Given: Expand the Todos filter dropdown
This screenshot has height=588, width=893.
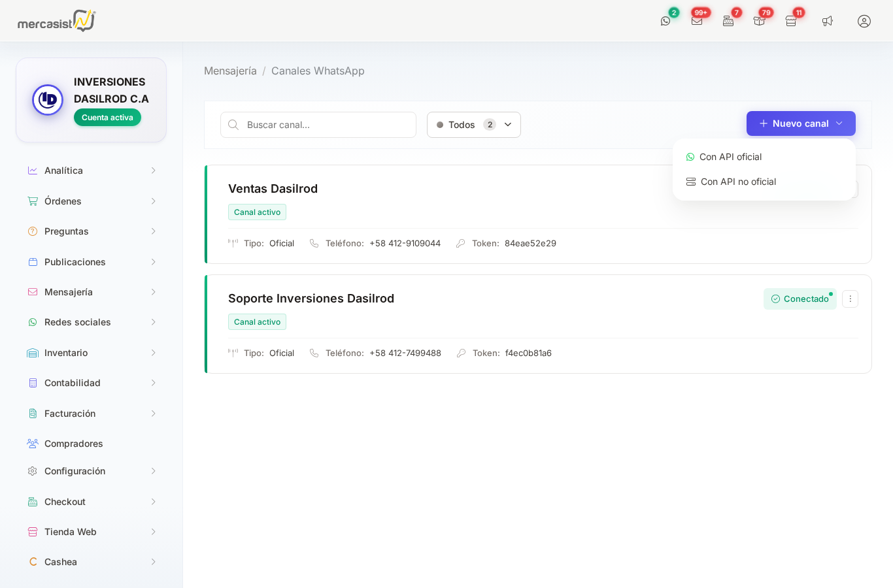Looking at the screenshot, I should [473, 125].
